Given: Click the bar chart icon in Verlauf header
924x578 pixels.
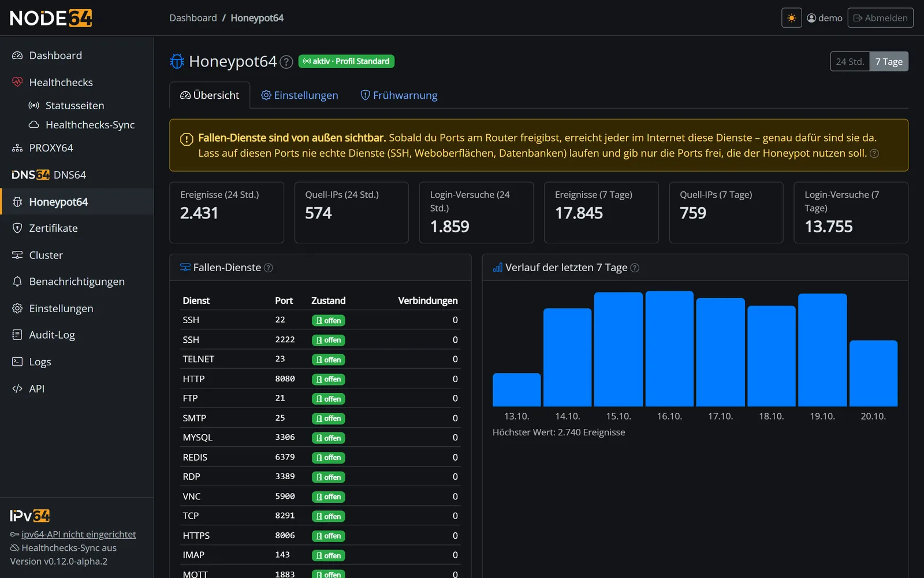Looking at the screenshot, I should (497, 268).
